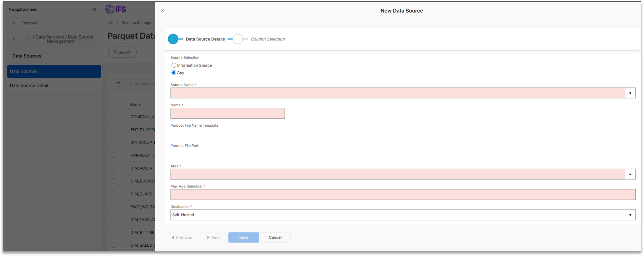Select the Any radio option
644x256 pixels.
(174, 72)
